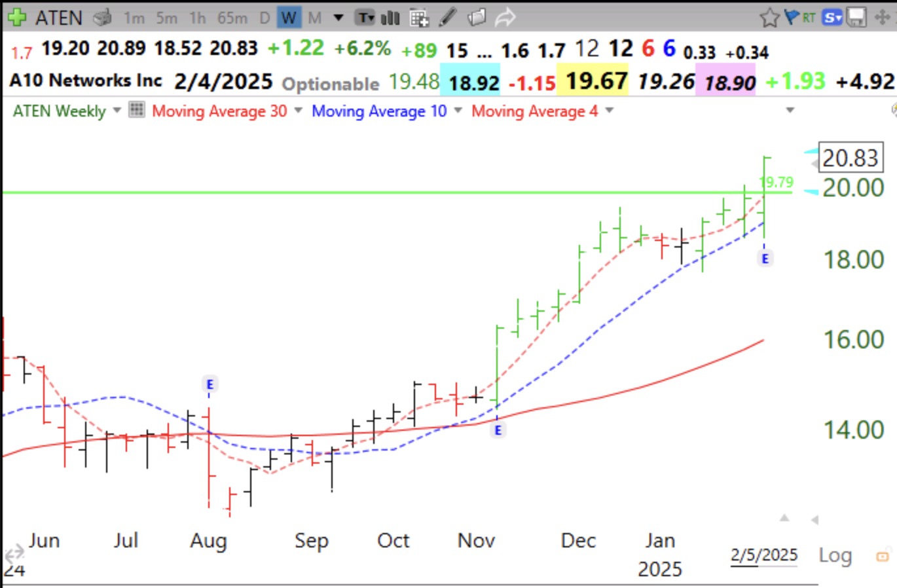The image size is (897, 588).
Task: Switch to the Daily (D) timeframe
Action: point(264,18)
